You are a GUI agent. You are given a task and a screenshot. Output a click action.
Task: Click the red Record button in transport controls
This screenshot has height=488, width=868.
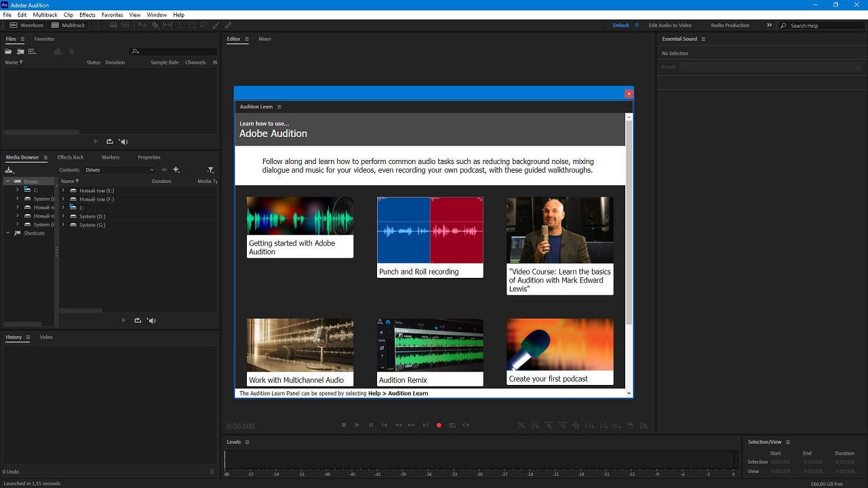[x=439, y=425]
